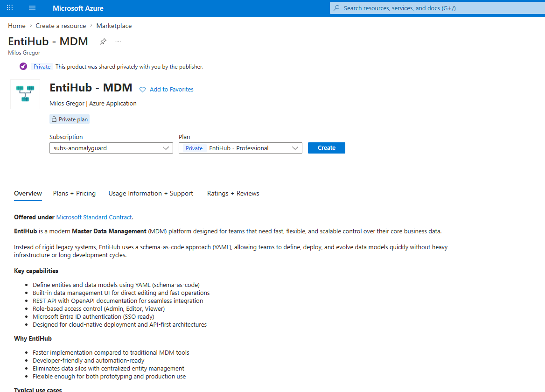Go to Home breadcrumb
Screen dimensions: 545x392
pos(17,26)
